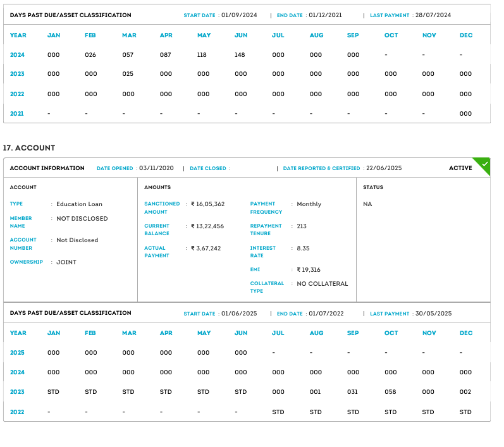Select the repayment tenure value 213
The image size is (504, 447).
[x=302, y=226]
